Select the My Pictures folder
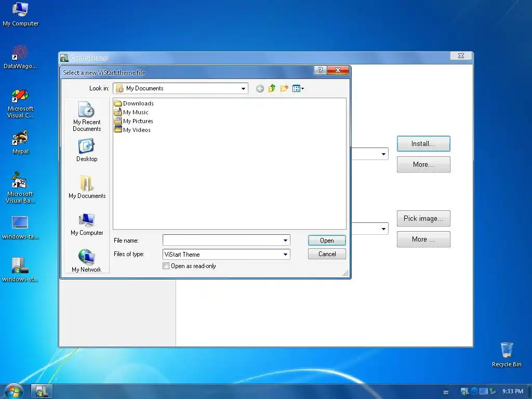This screenshot has height=399, width=532. tap(134, 121)
